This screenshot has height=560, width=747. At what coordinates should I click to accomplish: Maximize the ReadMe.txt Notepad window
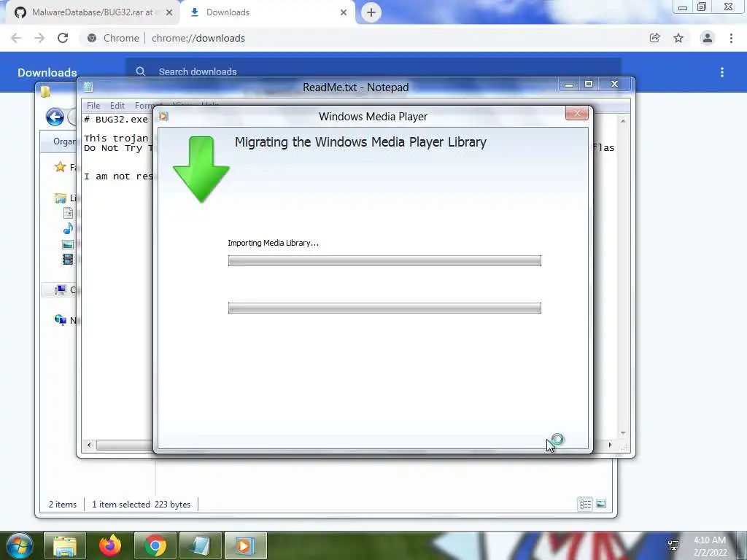pos(589,85)
